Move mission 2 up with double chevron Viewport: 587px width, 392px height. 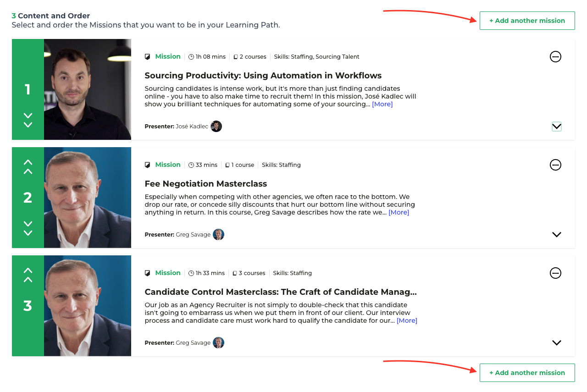(28, 167)
